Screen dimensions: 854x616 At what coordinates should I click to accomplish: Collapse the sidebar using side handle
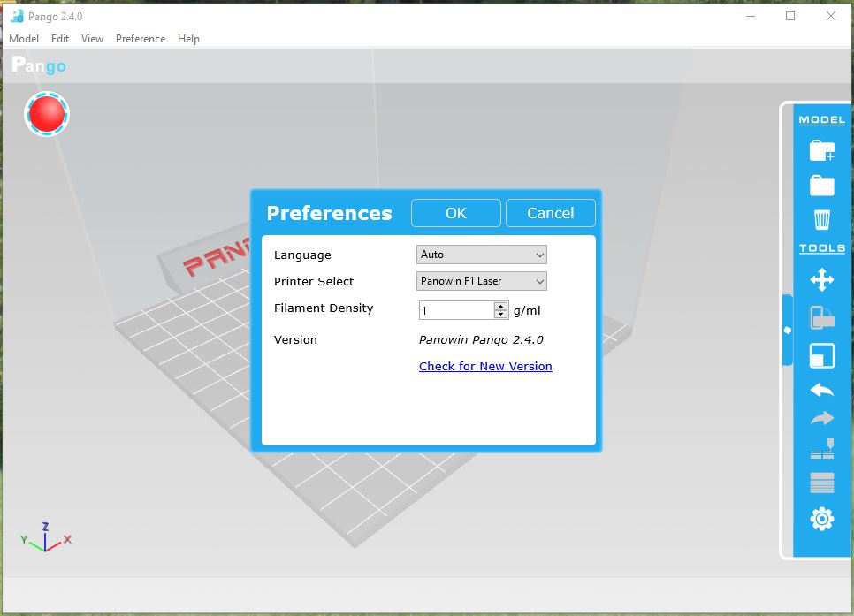click(x=788, y=330)
